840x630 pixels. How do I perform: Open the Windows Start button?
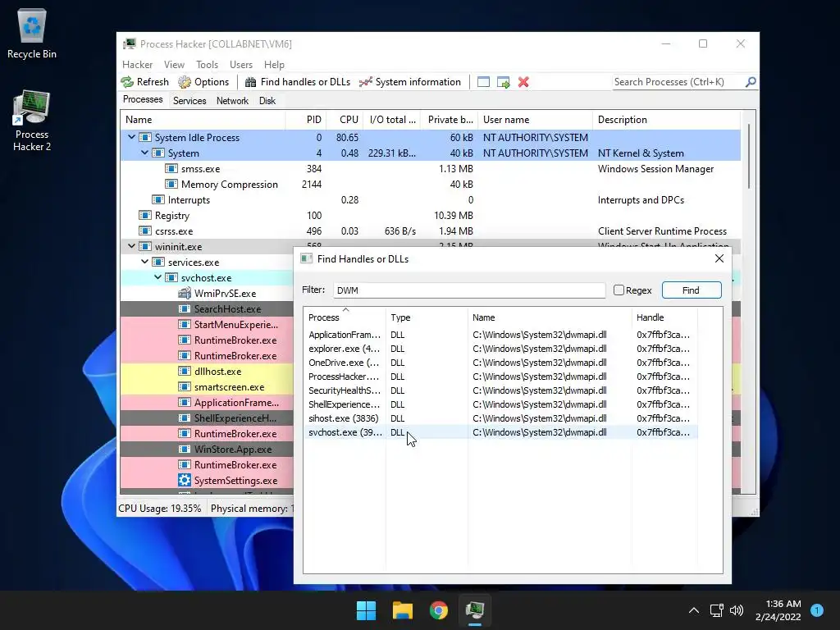pyautogui.click(x=367, y=610)
